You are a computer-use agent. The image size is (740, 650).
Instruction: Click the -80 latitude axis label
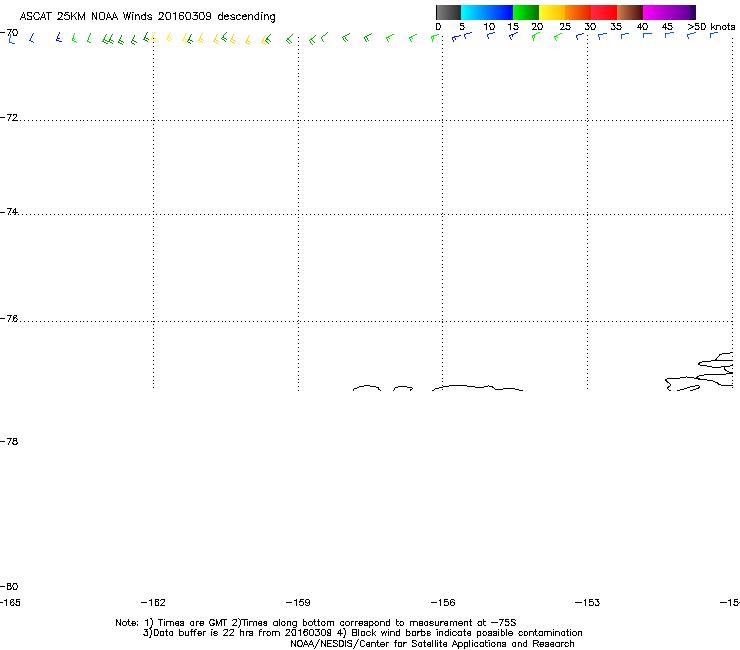(x=9, y=586)
